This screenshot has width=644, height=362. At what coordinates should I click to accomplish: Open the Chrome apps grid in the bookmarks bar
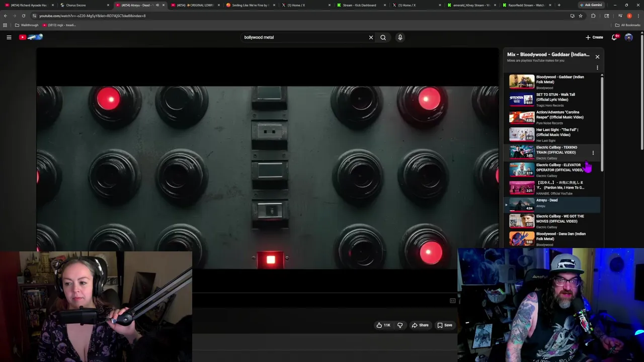(5, 25)
